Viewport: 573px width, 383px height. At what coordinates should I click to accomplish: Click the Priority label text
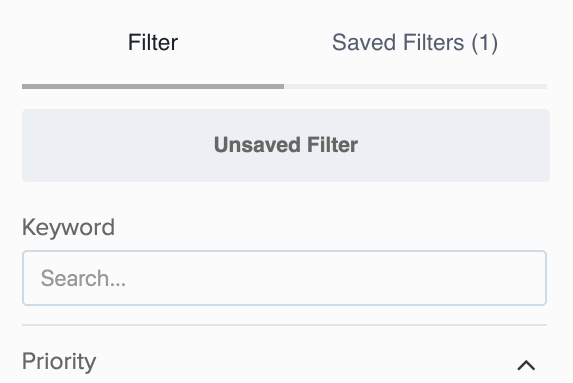click(x=59, y=362)
